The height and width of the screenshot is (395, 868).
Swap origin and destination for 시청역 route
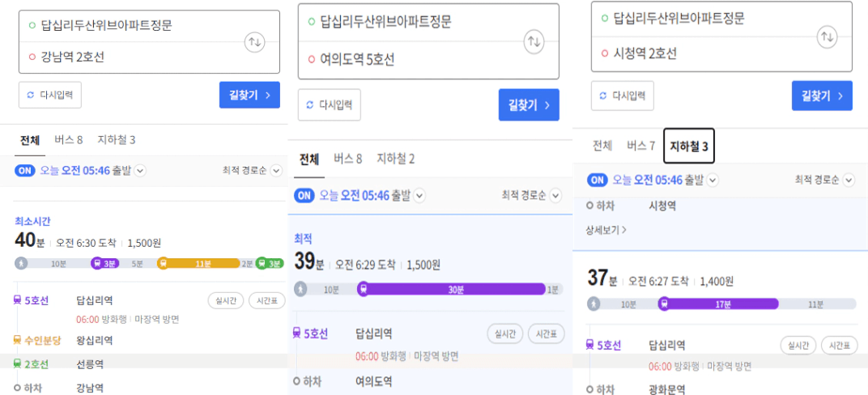tap(827, 37)
